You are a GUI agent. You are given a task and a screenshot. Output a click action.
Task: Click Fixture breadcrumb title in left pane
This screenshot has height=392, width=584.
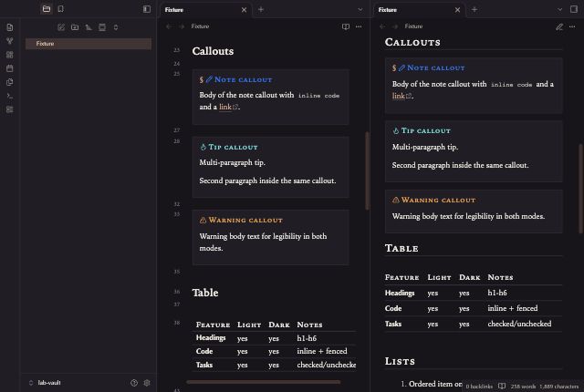[x=200, y=26]
